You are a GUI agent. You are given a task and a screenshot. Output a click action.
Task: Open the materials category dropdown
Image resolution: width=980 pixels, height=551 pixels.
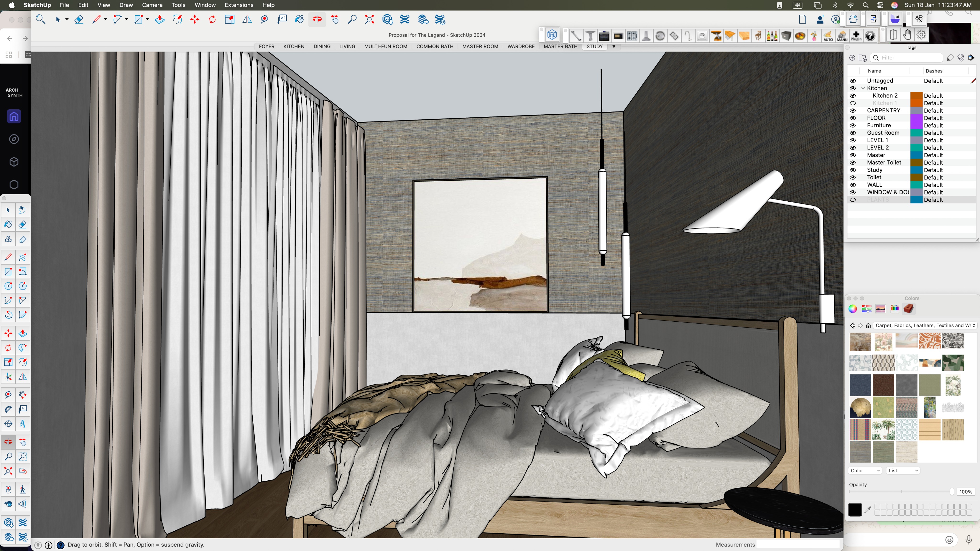(924, 325)
